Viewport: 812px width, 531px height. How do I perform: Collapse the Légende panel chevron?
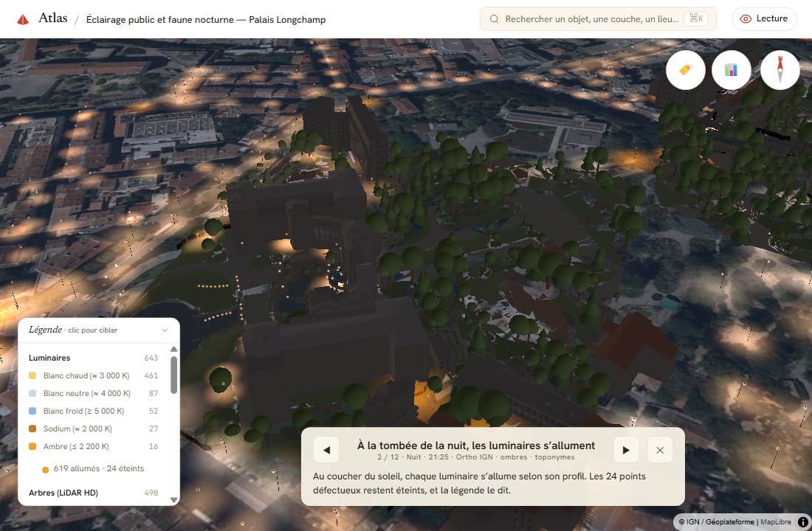(x=165, y=330)
